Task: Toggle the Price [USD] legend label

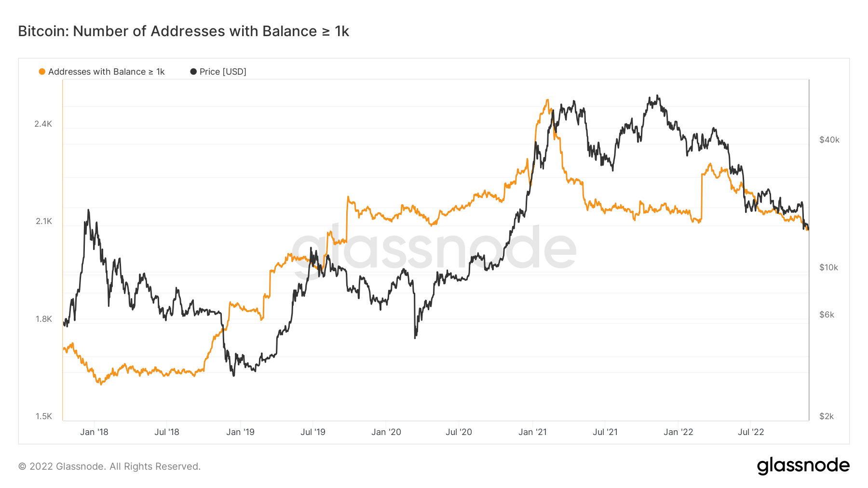Action: [223, 72]
